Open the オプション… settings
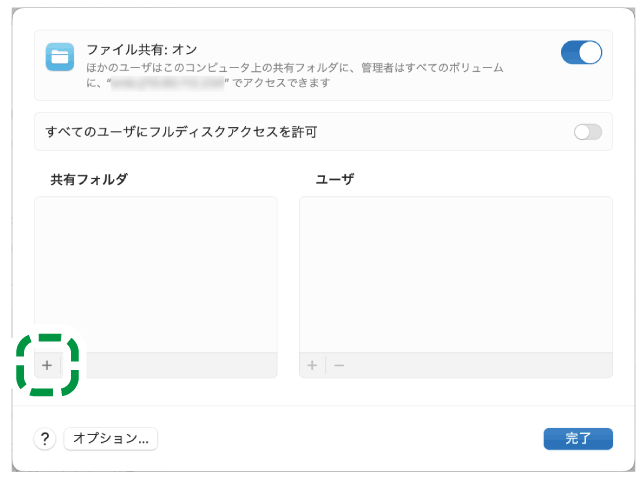Screen dimensions: 640x477 click(111, 439)
